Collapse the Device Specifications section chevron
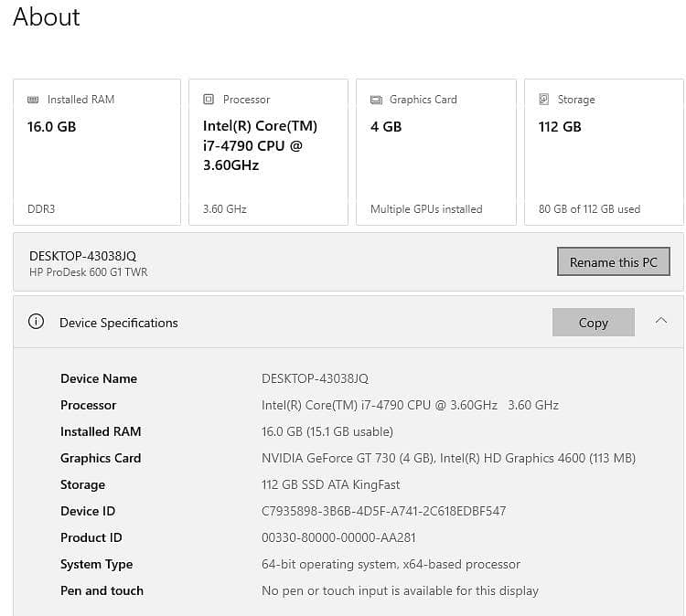Image resolution: width=686 pixels, height=616 pixels. pos(661,322)
